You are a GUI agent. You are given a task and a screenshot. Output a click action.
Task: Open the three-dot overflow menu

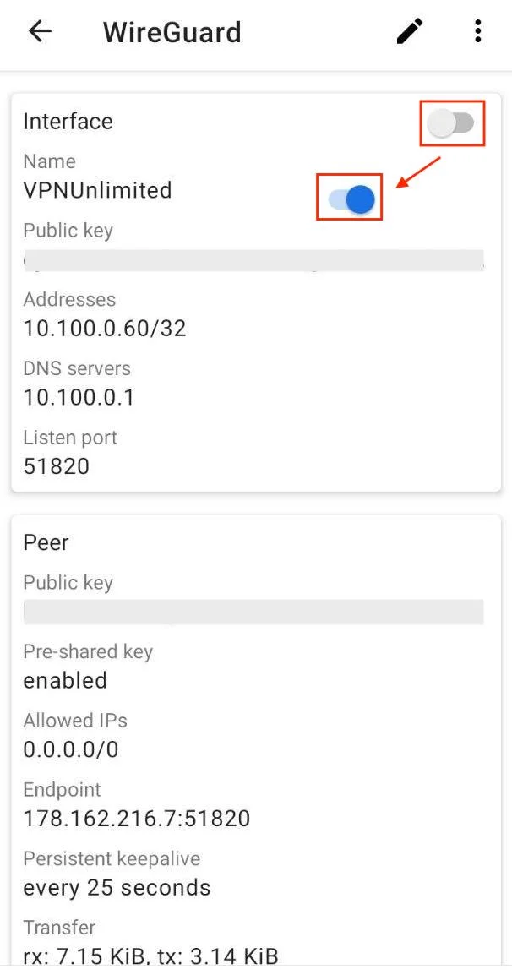click(477, 32)
